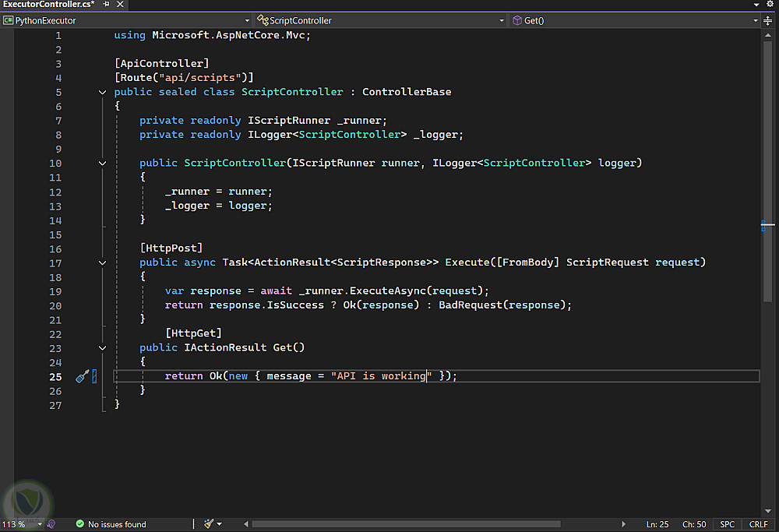Fold the Get method block
The image size is (779, 532).
103,348
